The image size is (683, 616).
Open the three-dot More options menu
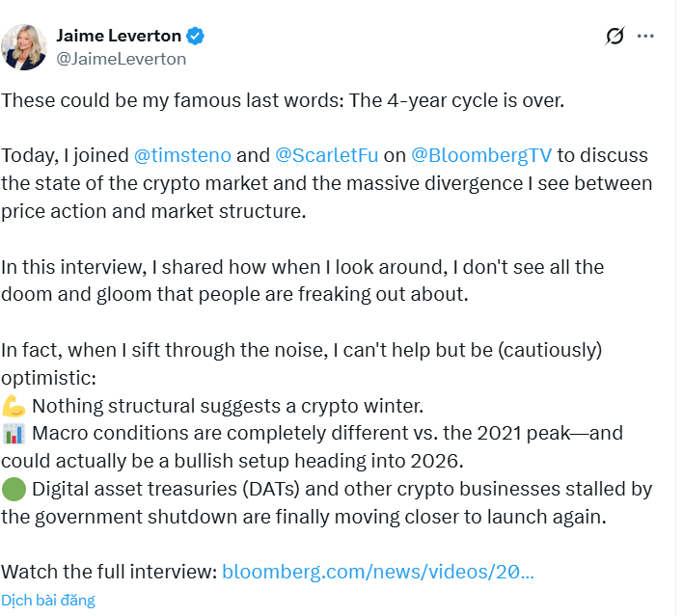pos(646,37)
